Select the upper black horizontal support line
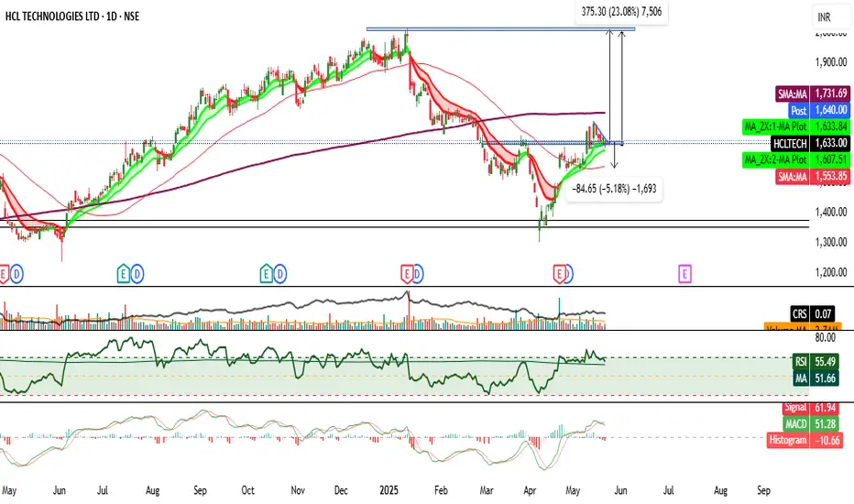Screen dimensions: 854x504 click(405, 221)
